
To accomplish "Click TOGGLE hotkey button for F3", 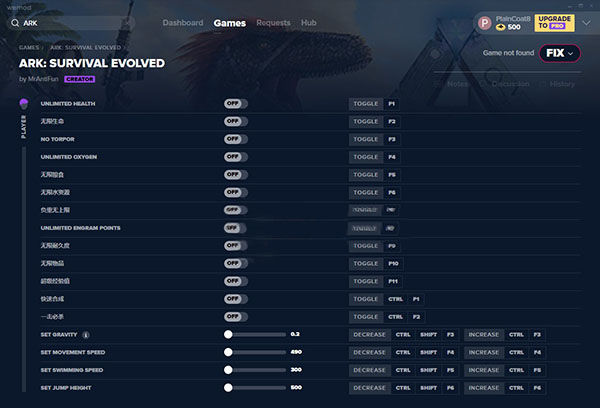I will (366, 139).
